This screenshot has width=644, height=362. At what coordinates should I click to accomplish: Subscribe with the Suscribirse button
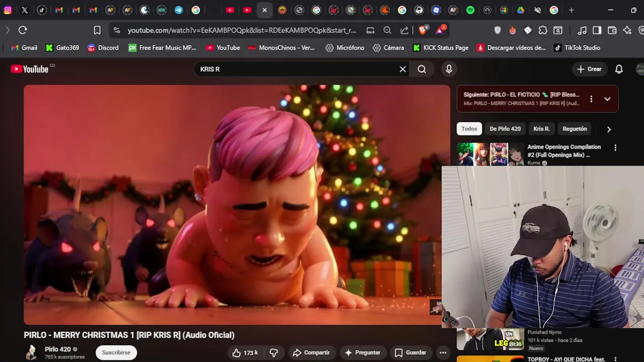116,352
